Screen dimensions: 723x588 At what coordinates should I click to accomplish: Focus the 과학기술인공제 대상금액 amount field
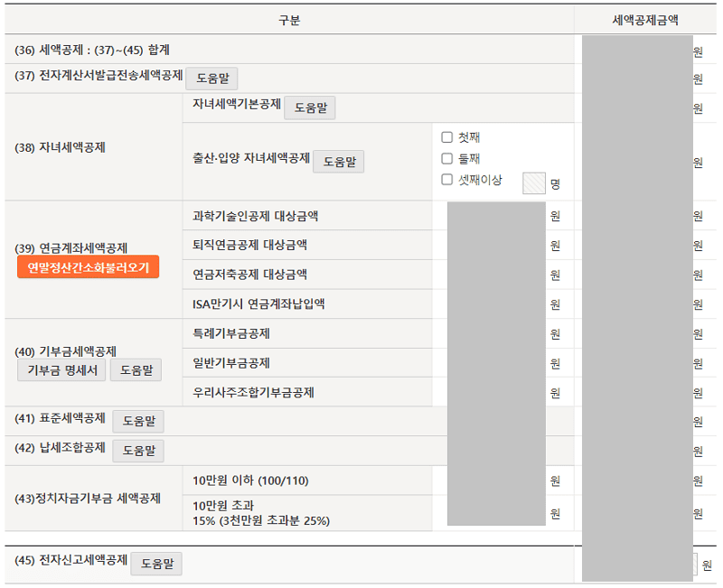496,217
